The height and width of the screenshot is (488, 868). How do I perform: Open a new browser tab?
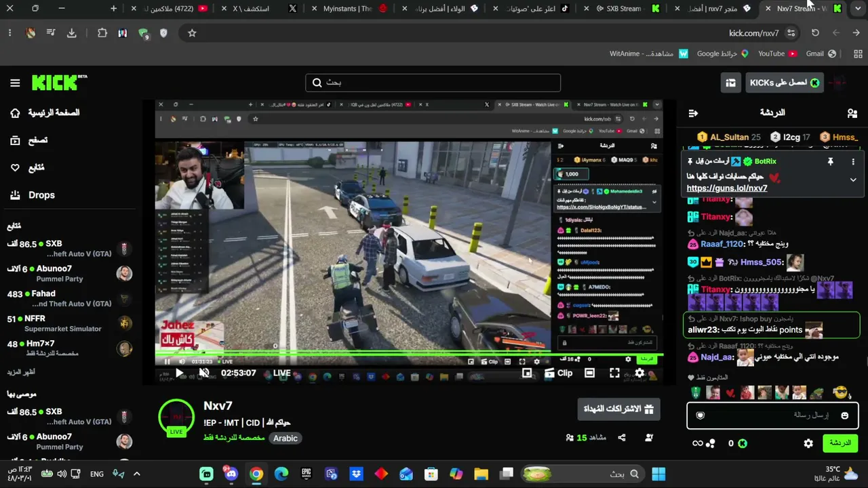click(113, 8)
